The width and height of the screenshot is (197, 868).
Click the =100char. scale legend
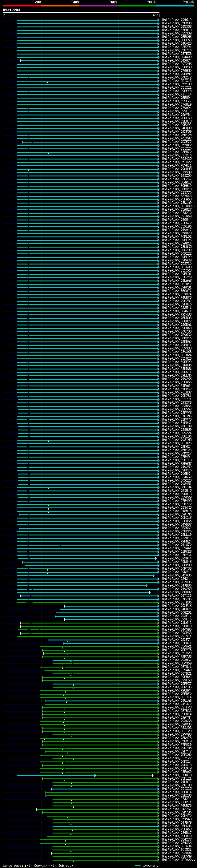(x=147, y=865)
